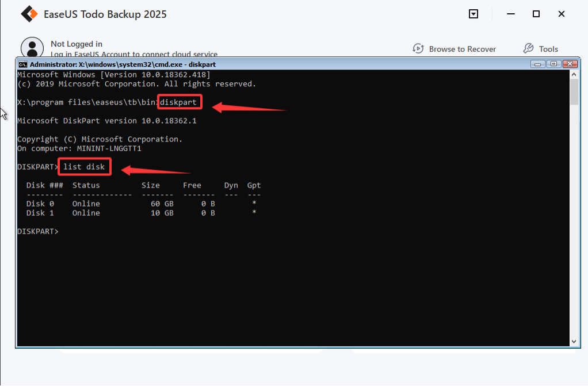Click the user account avatar icon

tap(32, 47)
